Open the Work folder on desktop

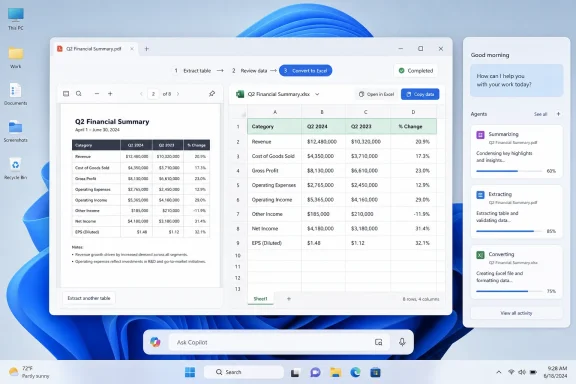(15, 58)
